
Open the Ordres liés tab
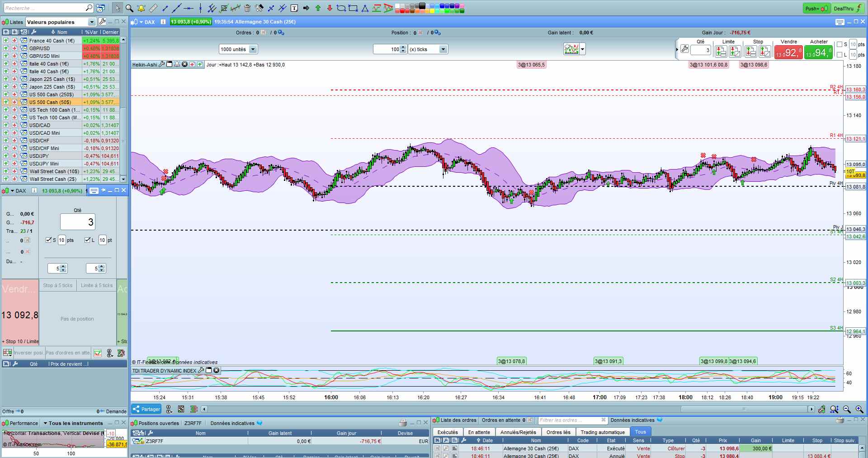[x=558, y=432]
